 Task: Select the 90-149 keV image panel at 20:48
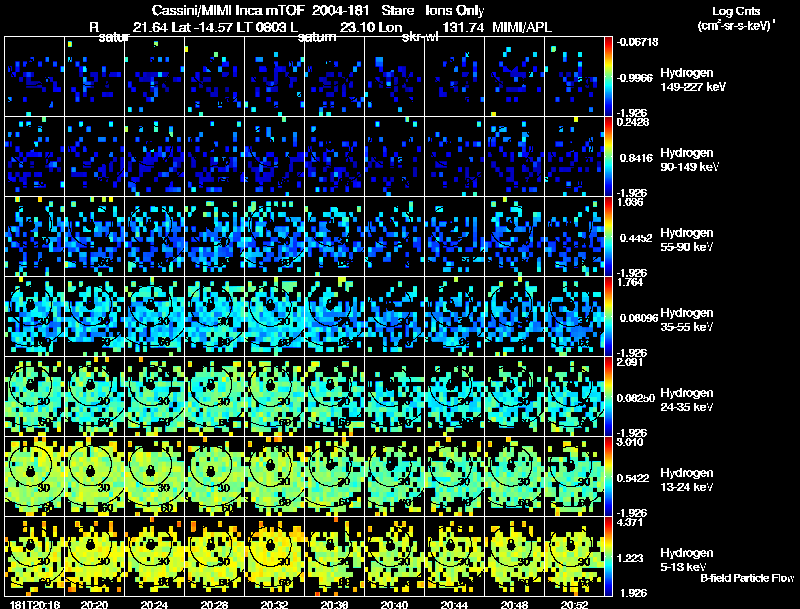[x=515, y=156]
